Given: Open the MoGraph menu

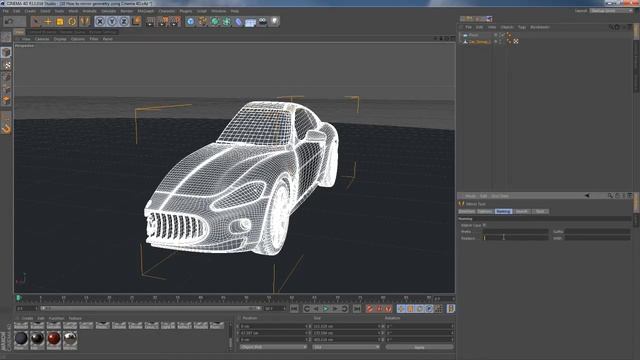Looking at the screenshot, I should (x=146, y=11).
